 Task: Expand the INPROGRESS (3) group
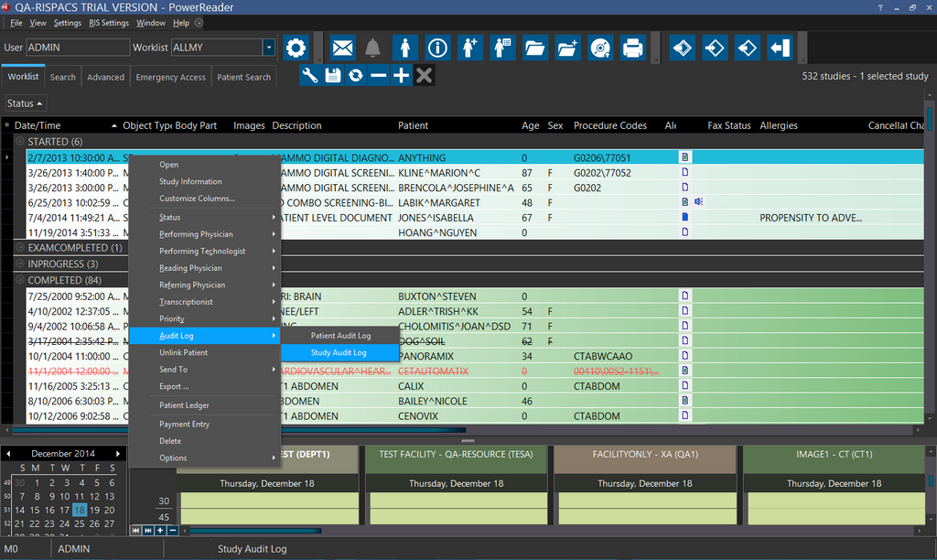[x=20, y=264]
